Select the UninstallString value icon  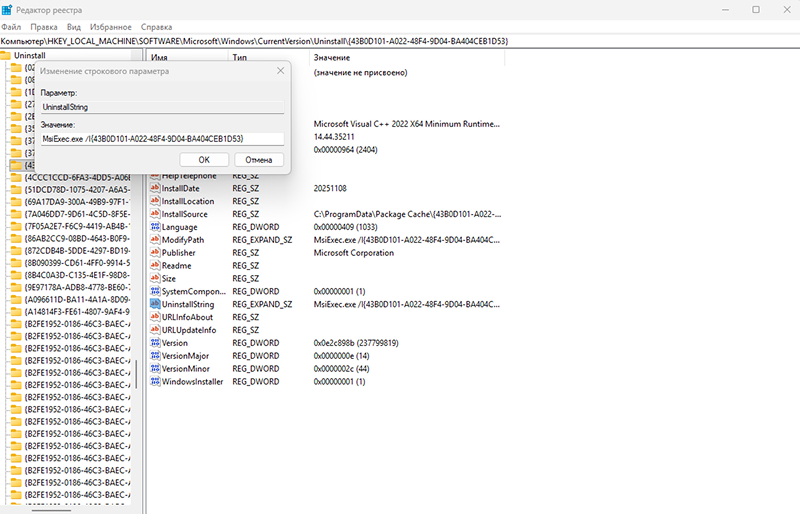pos(154,304)
